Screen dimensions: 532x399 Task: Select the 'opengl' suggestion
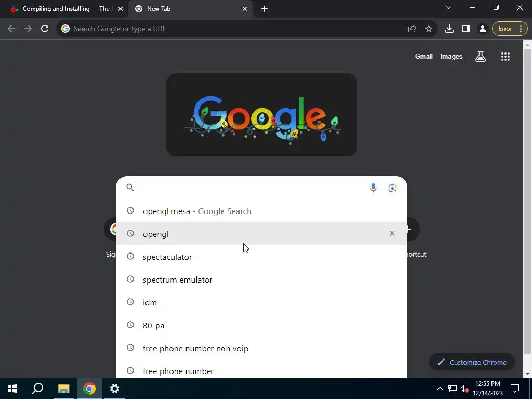[261, 234]
